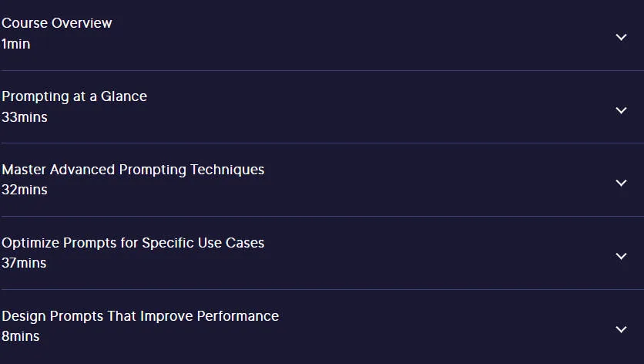Image resolution: width=644 pixels, height=364 pixels.
Task: Choose the Optimize Prompts for Specific Use Cases heading
Action: pyautogui.click(x=133, y=243)
